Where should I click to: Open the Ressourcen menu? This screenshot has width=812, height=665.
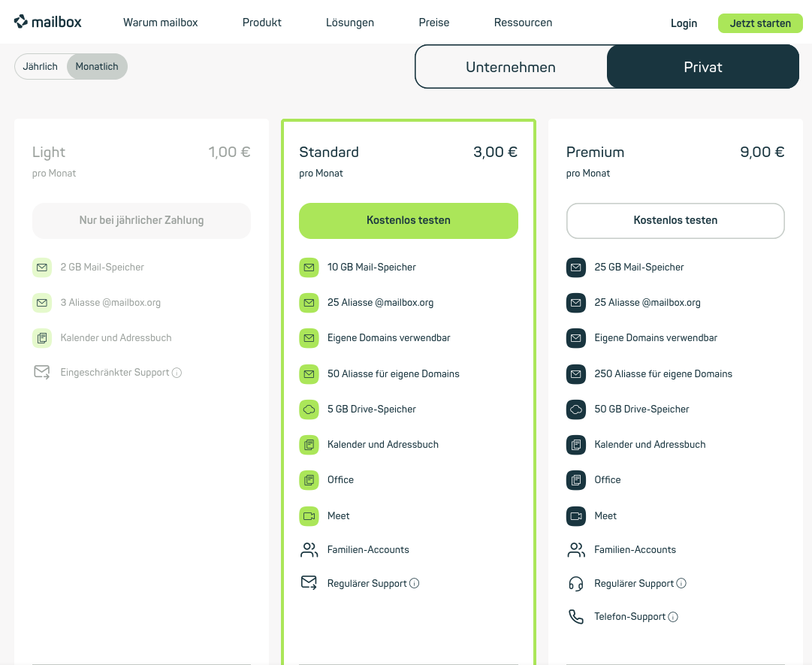[523, 23]
